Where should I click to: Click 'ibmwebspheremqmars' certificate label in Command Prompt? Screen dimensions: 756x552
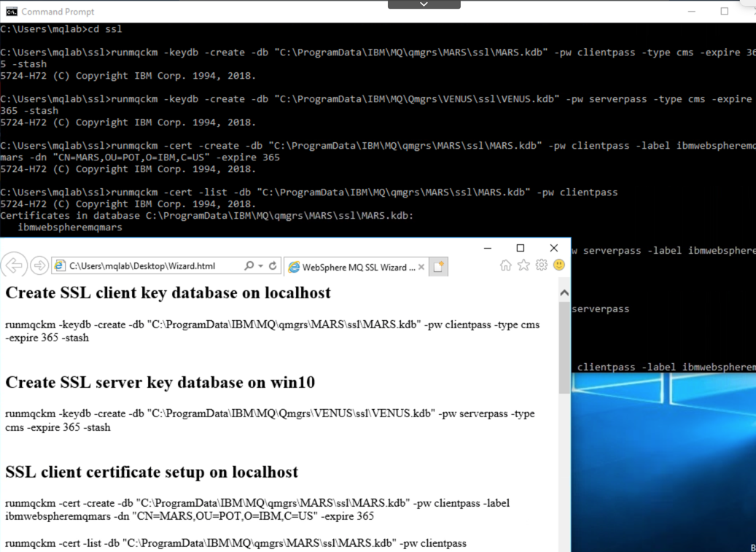(70, 227)
